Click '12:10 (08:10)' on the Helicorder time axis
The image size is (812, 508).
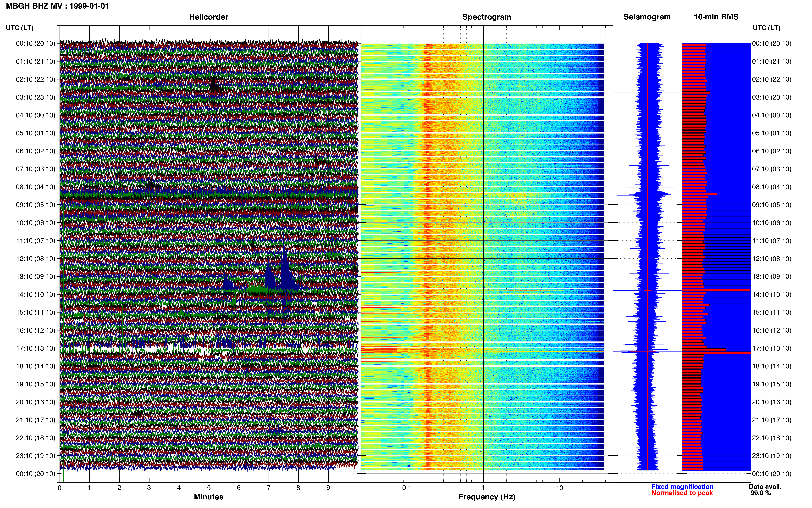(36, 259)
